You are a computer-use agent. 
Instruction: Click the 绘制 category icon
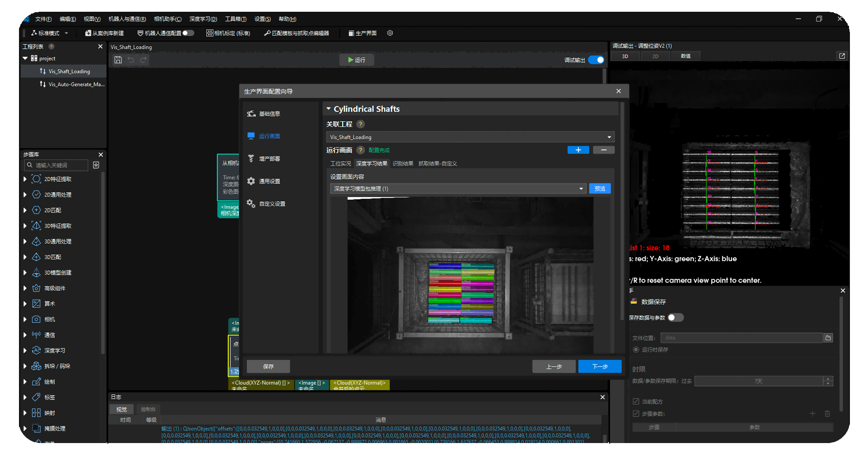coord(36,382)
